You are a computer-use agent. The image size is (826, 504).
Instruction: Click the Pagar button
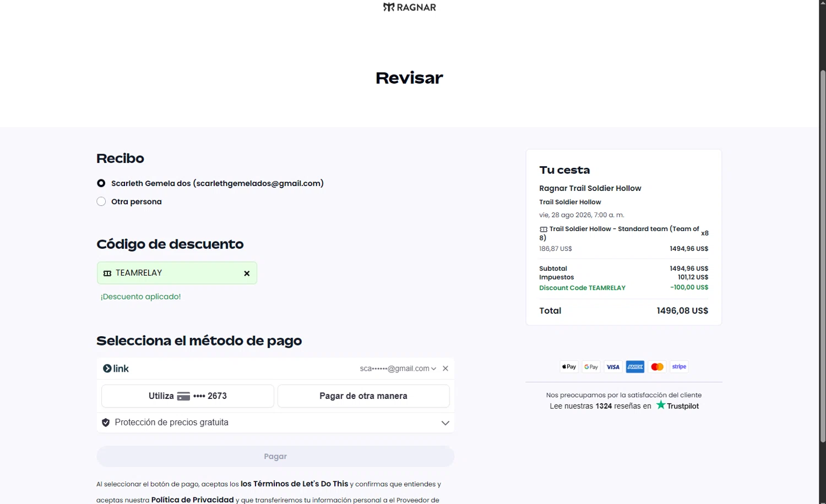[x=275, y=457]
